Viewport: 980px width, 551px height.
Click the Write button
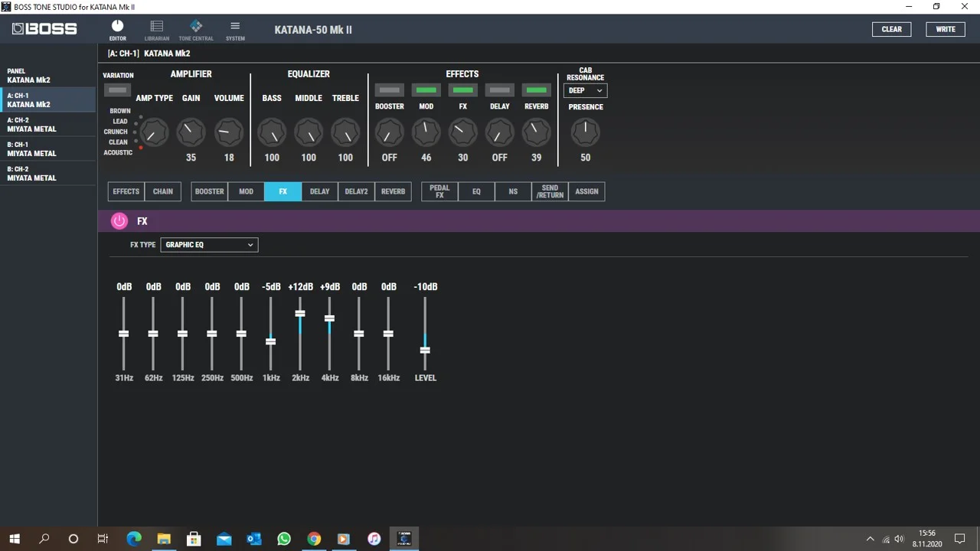click(x=946, y=29)
